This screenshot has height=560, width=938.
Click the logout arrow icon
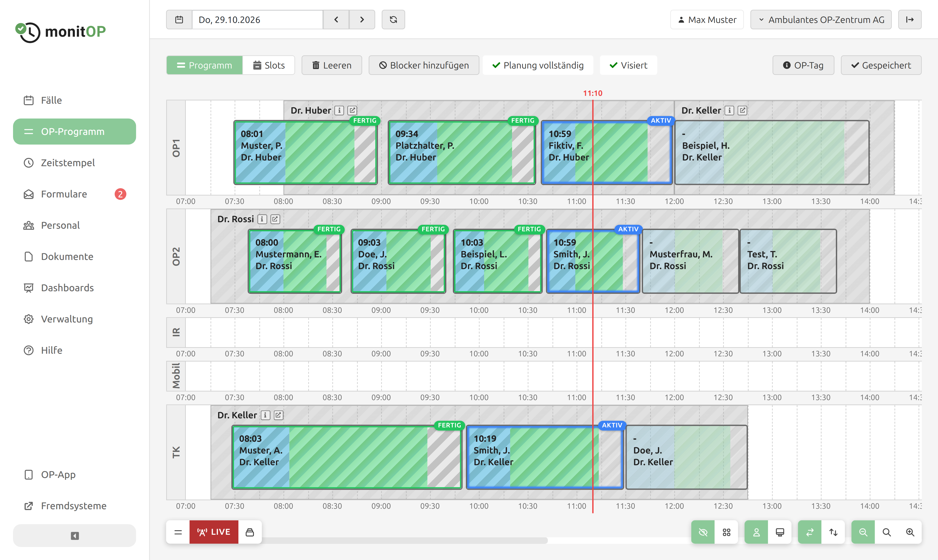click(910, 20)
